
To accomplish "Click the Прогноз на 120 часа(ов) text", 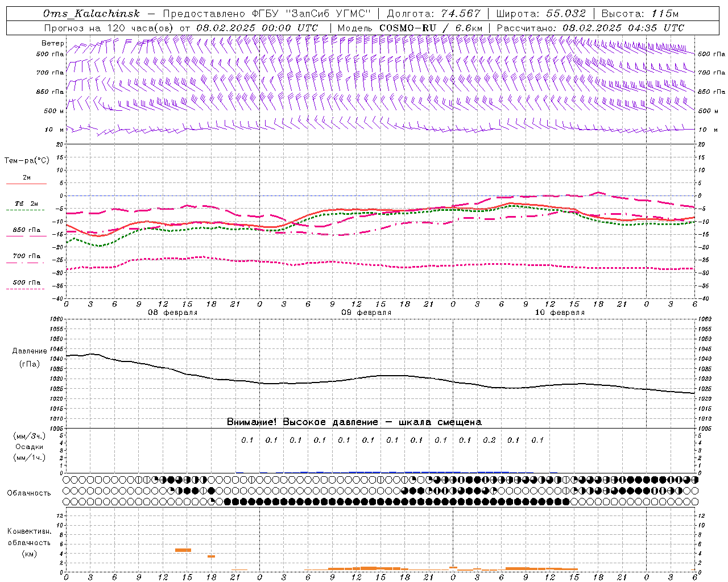I will [109, 28].
